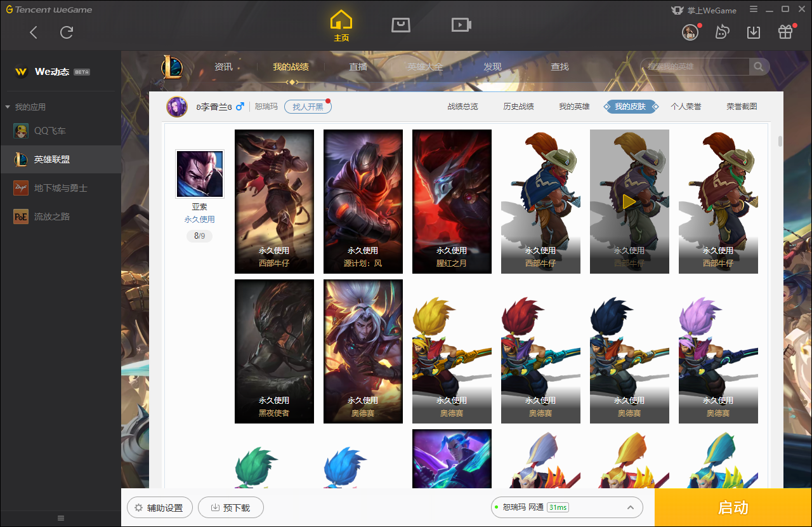Viewport: 812px width, 527px height.
Task: Play the highlighted 西部牛仔 chroma preview
Action: (629, 202)
